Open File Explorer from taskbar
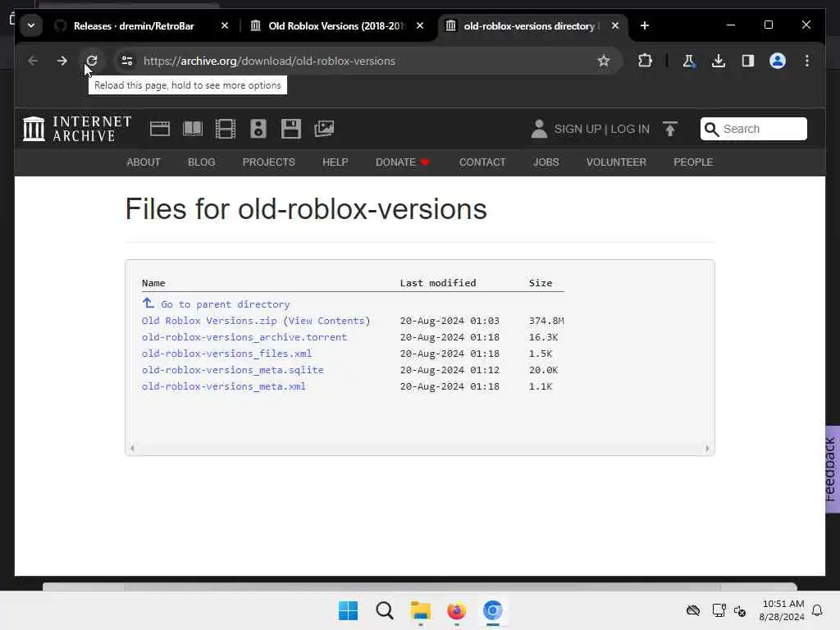 (x=421, y=610)
